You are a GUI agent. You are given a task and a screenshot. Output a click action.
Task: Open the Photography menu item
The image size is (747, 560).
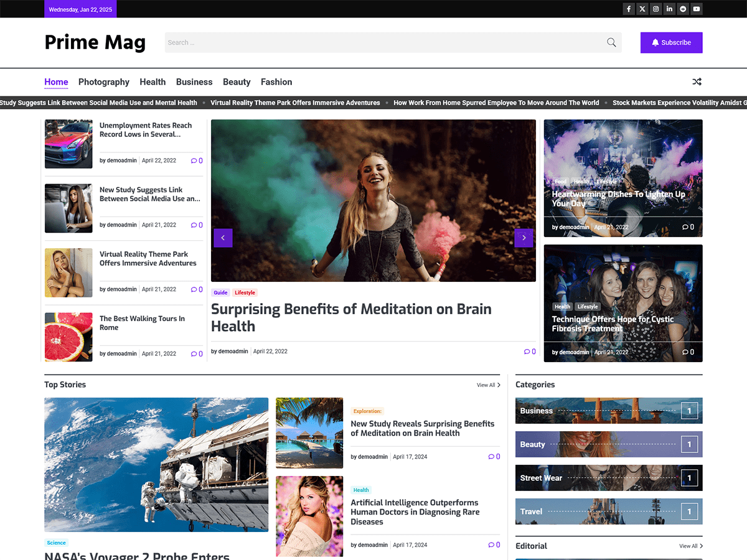click(x=104, y=82)
